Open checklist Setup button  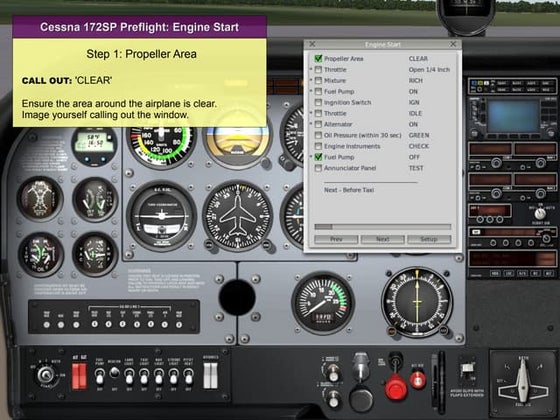[x=429, y=239]
